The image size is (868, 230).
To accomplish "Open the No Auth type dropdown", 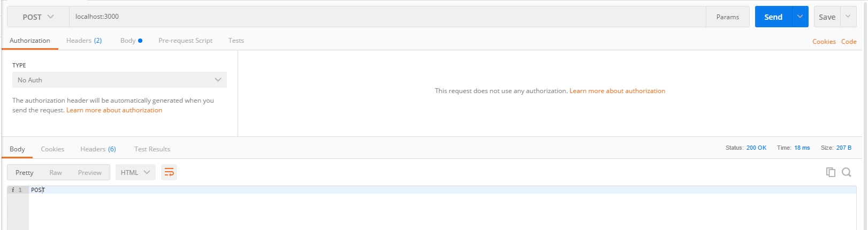I will 119,80.
